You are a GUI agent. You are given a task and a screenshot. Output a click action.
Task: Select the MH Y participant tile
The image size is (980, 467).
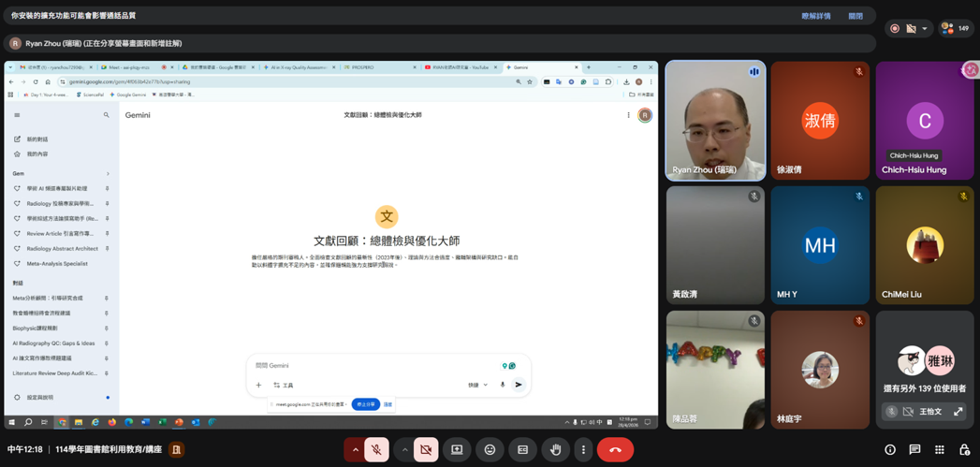820,245
